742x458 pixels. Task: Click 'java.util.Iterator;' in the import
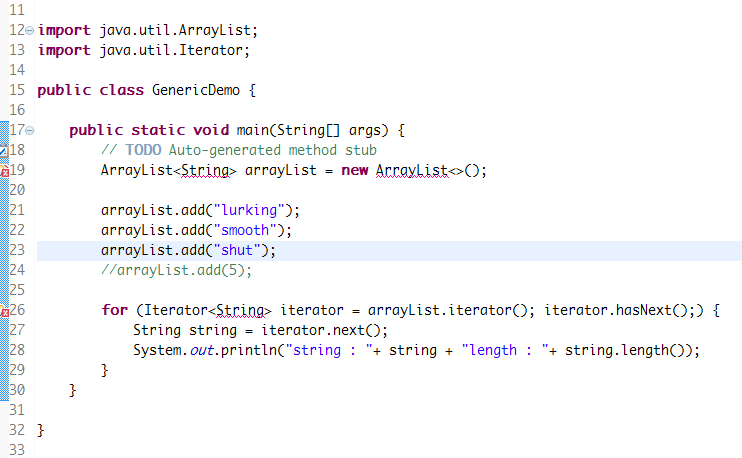click(x=175, y=50)
